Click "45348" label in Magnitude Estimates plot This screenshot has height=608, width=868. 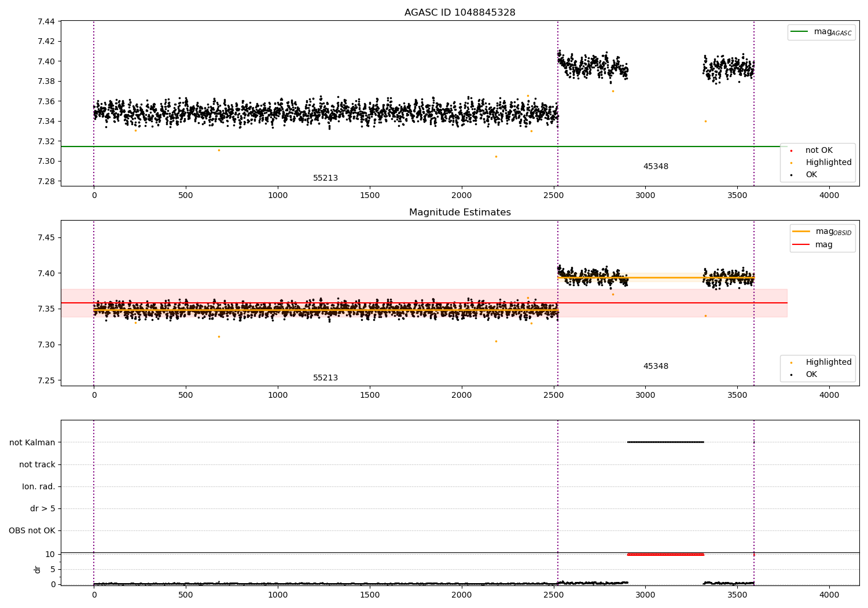[x=656, y=366]
